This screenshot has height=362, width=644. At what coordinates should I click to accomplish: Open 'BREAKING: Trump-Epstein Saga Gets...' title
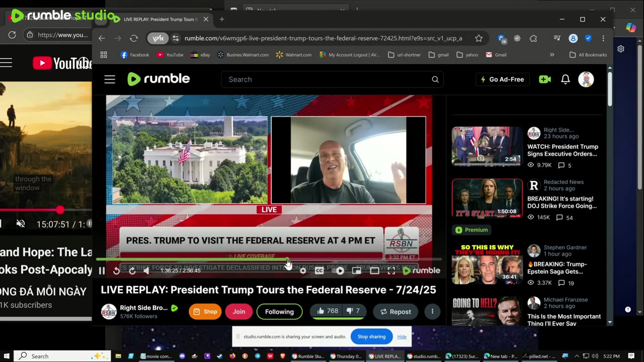click(557, 267)
